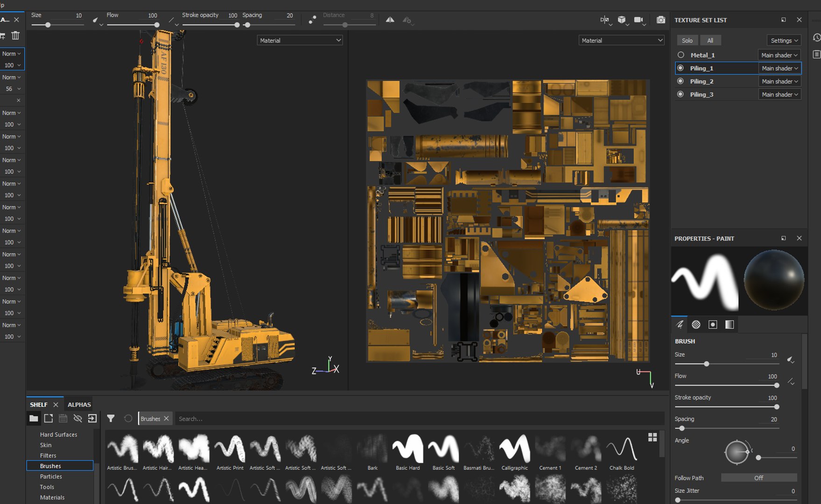Click the shelf filter funnel icon
The height and width of the screenshot is (504, 821).
tap(111, 418)
